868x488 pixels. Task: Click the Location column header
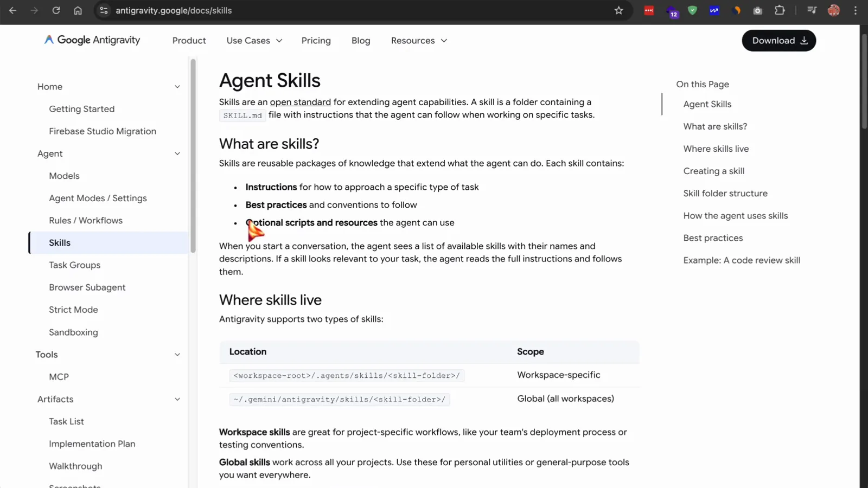248,352
